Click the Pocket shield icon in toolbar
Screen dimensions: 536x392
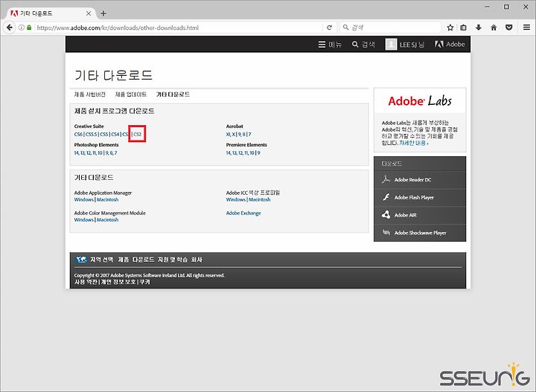pos(509,28)
